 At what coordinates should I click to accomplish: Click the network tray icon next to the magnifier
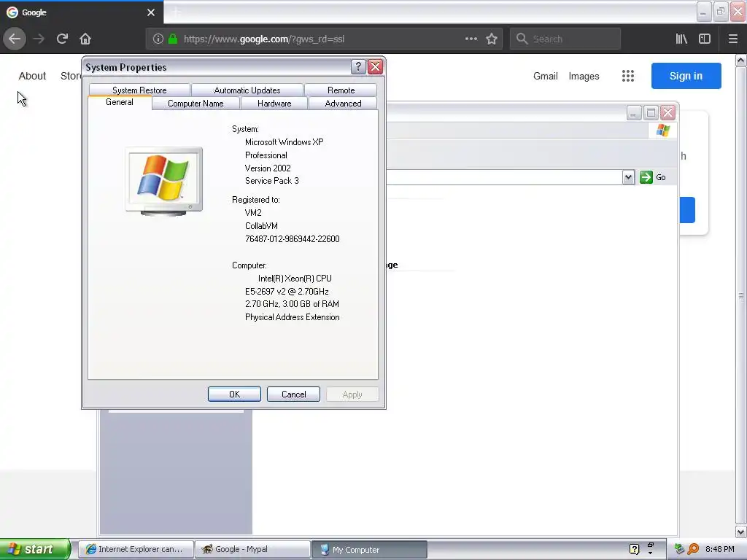(680, 549)
